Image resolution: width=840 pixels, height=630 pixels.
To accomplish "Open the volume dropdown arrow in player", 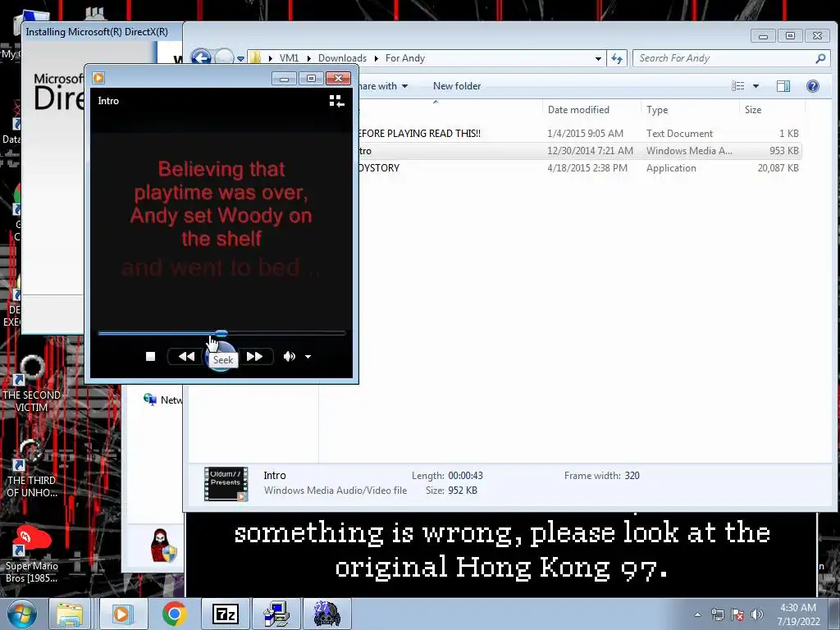I will tap(308, 357).
